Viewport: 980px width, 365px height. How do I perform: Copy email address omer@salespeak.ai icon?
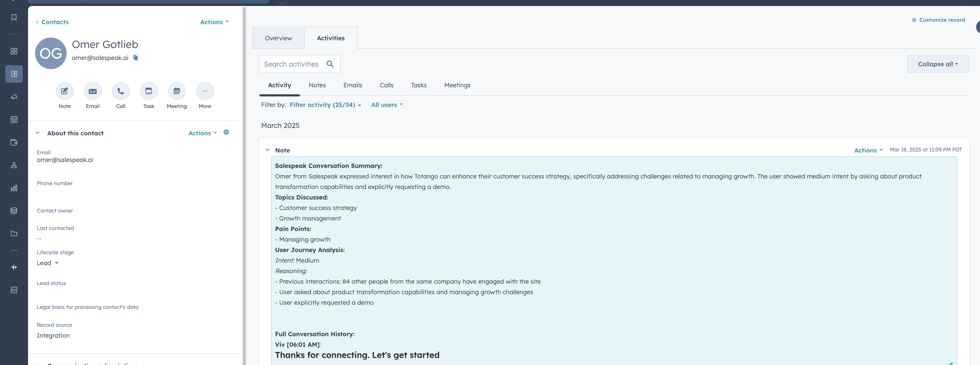[135, 58]
